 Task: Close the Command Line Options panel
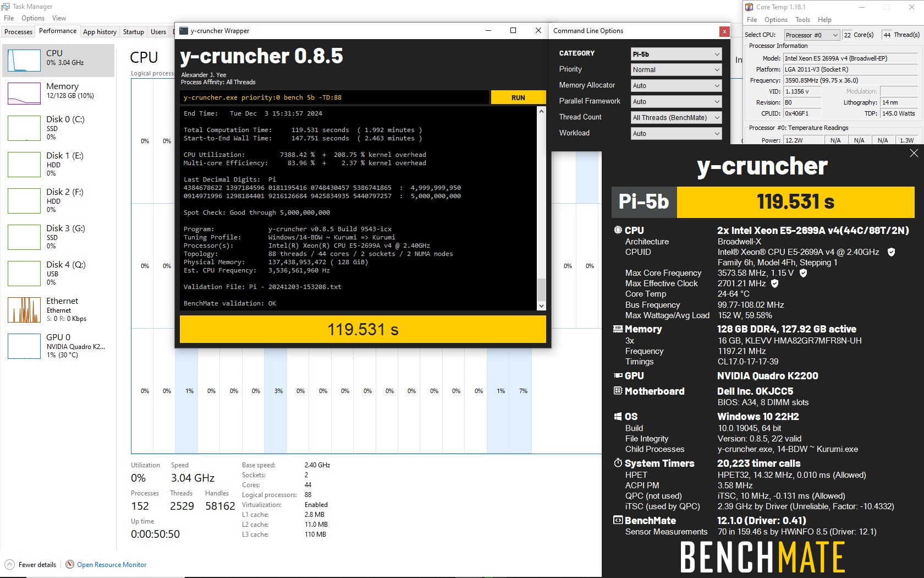pyautogui.click(x=724, y=31)
